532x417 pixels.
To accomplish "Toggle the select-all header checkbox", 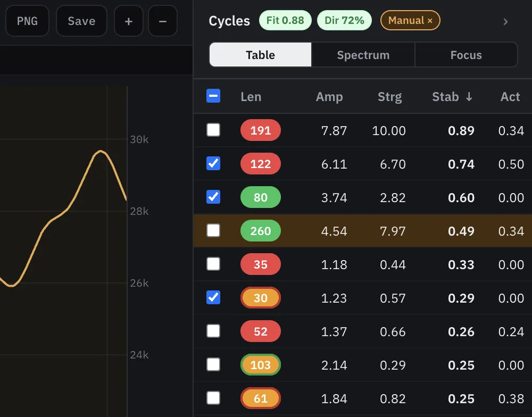I will point(213,96).
